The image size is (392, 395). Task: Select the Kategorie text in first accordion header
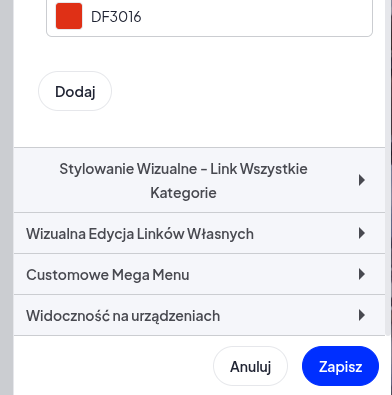click(x=183, y=193)
